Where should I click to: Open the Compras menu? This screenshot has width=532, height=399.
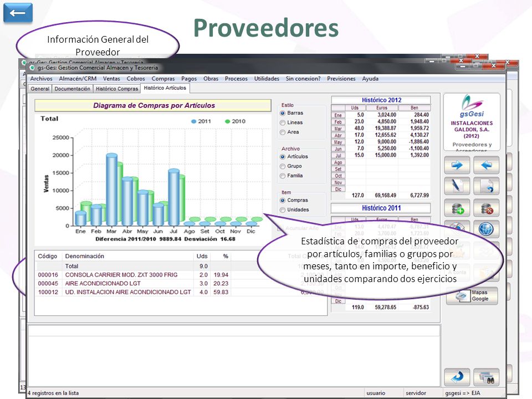click(x=163, y=79)
